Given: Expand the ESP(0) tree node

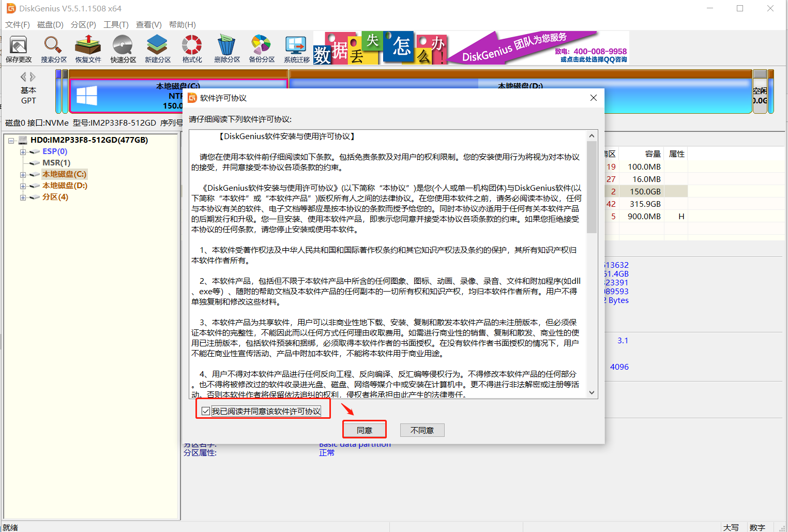Looking at the screenshot, I should pos(23,151).
